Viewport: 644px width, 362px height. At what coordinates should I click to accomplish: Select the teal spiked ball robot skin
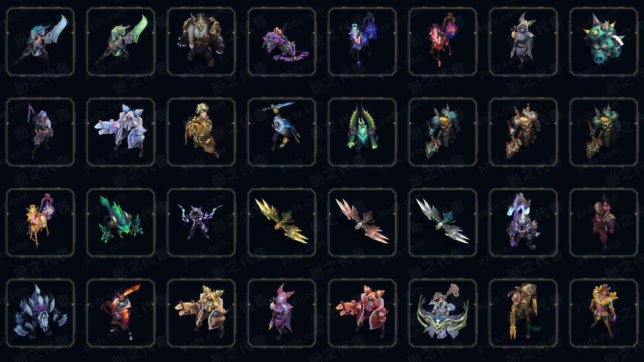604,42
